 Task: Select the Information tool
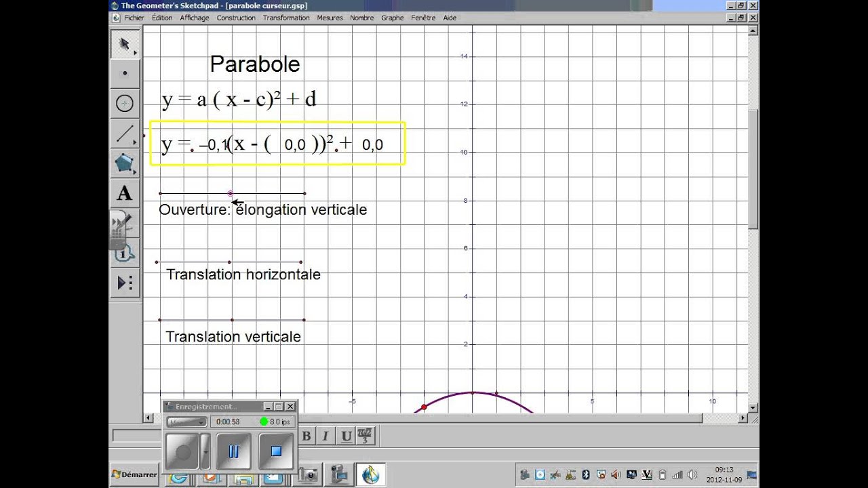point(125,253)
